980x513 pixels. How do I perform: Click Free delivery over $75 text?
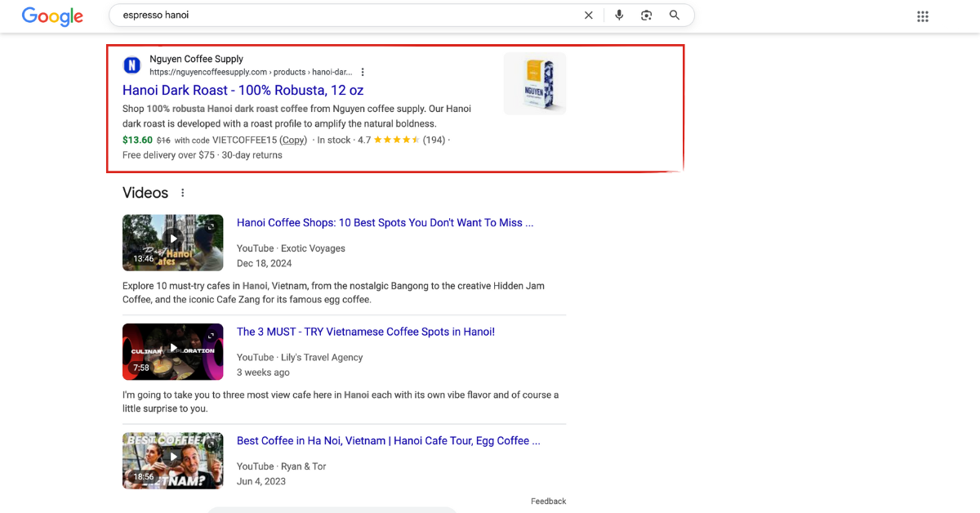[x=168, y=154]
